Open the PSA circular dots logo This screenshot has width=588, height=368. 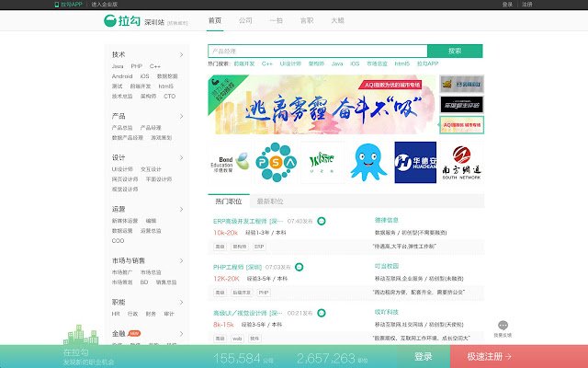pyautogui.click(x=276, y=162)
